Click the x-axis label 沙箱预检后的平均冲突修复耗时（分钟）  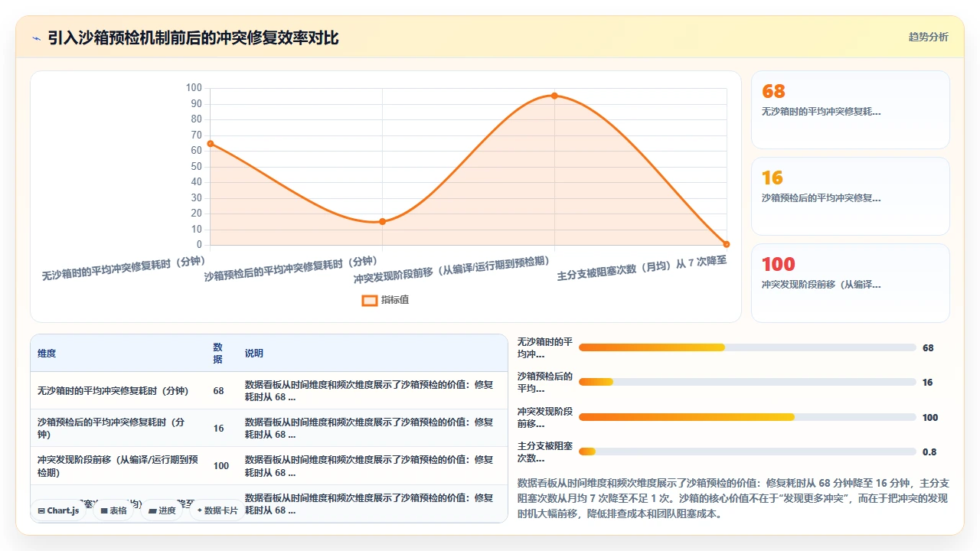[x=292, y=268]
